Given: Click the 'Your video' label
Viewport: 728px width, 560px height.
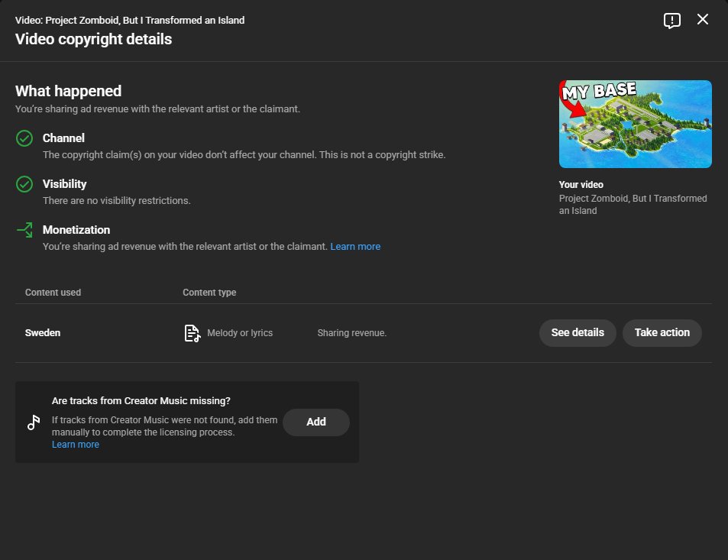Looking at the screenshot, I should coord(581,185).
